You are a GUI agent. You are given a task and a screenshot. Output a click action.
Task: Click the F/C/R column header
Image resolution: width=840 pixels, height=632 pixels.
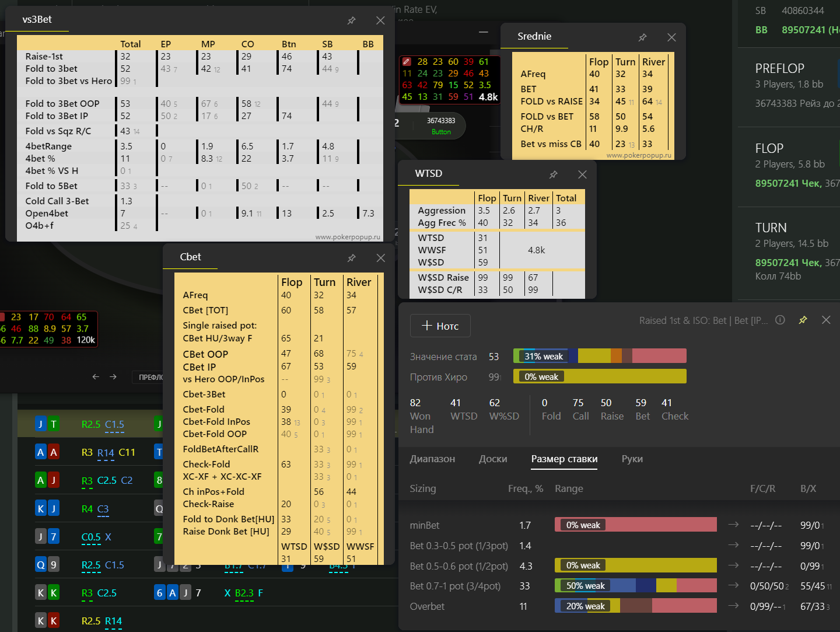(x=762, y=488)
